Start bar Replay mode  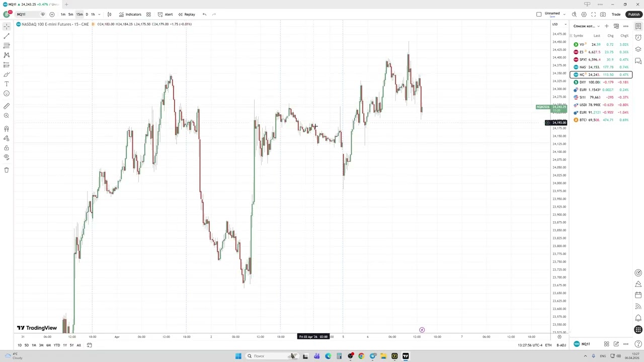coord(187,15)
